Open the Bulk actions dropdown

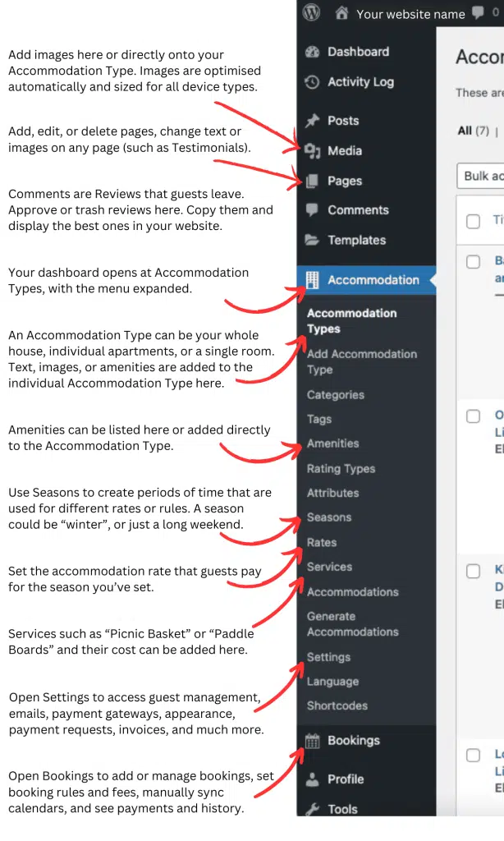pyautogui.click(x=481, y=176)
